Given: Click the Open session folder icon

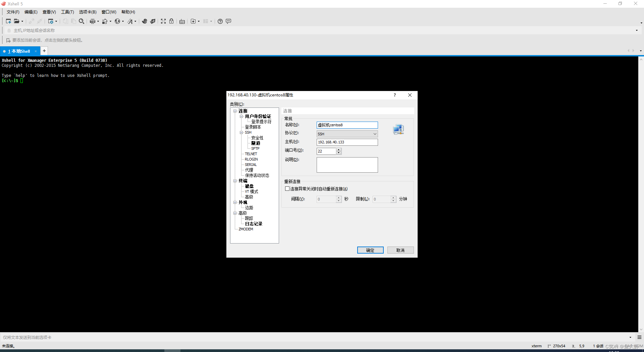Looking at the screenshot, I should coord(16,21).
